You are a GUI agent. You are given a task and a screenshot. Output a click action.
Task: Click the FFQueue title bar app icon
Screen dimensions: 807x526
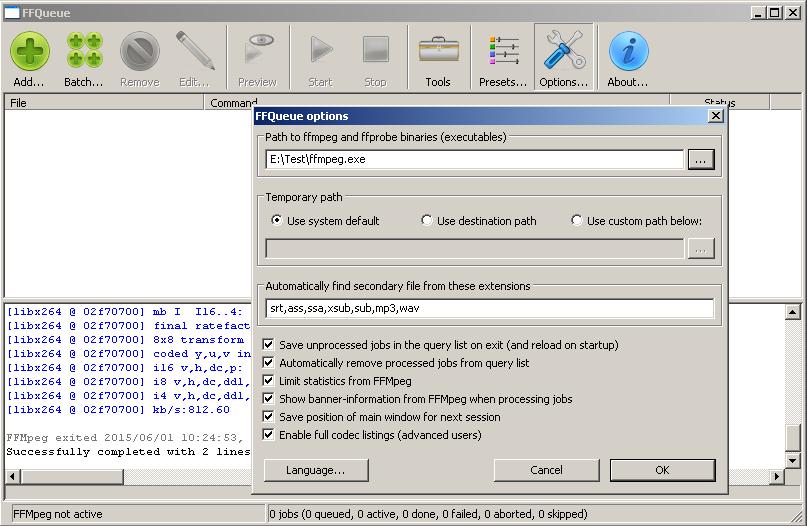click(x=12, y=12)
